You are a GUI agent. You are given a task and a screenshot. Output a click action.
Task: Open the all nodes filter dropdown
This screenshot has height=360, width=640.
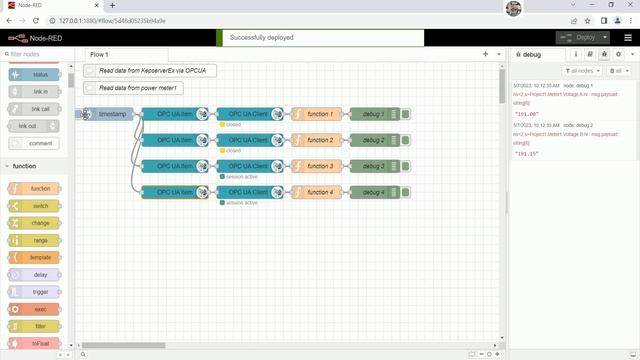582,71
